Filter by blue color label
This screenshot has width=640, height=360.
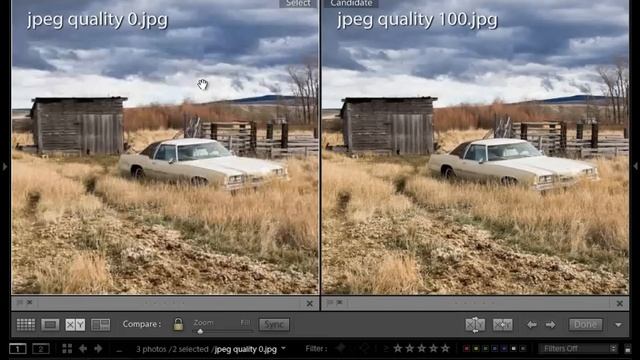pos(495,349)
